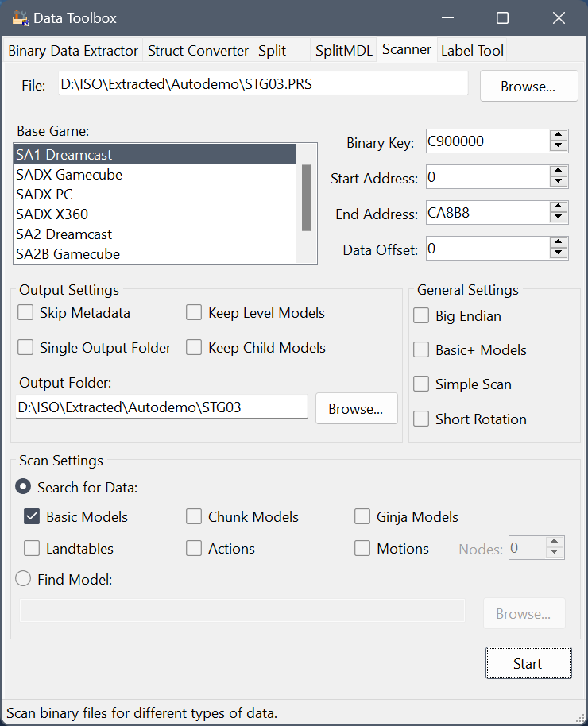Image resolution: width=588 pixels, height=726 pixels.
Task: Select the Find Model radio button
Action: click(x=24, y=580)
